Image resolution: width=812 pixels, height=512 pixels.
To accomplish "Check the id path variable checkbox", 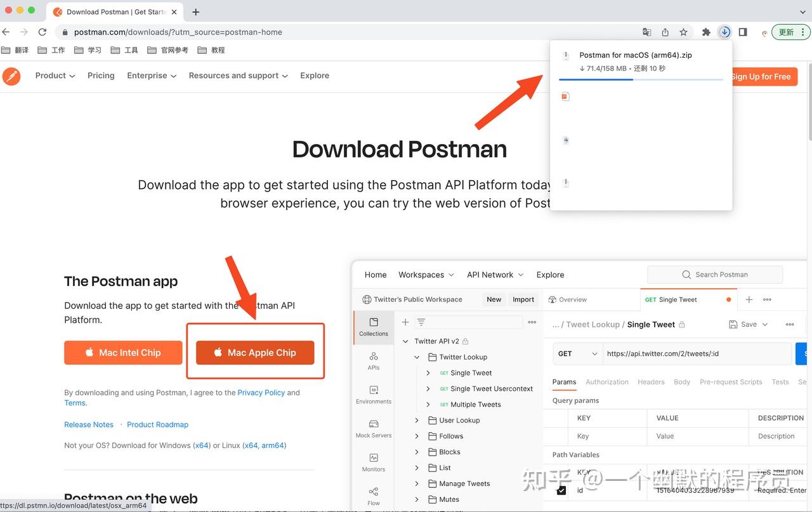I will point(561,490).
